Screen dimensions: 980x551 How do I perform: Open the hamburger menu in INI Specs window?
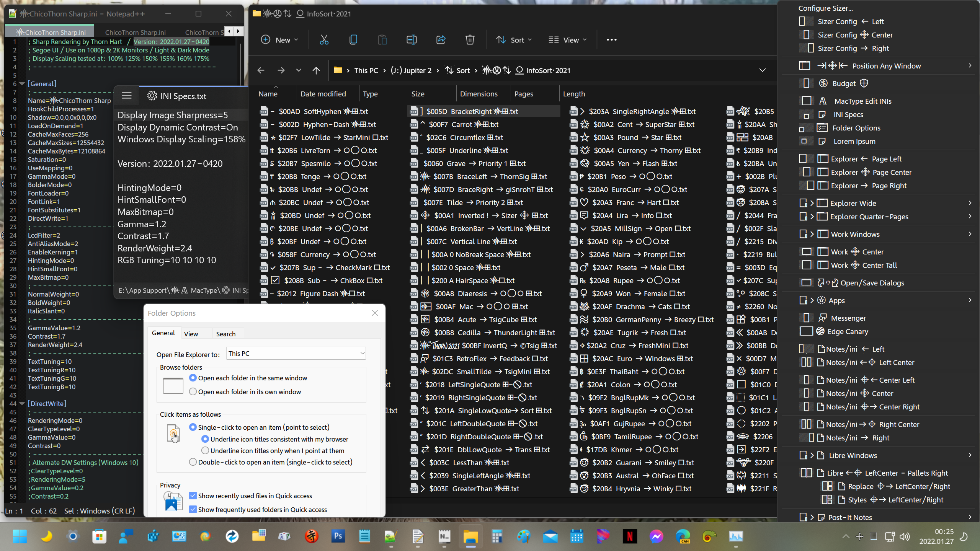pyautogui.click(x=126, y=95)
